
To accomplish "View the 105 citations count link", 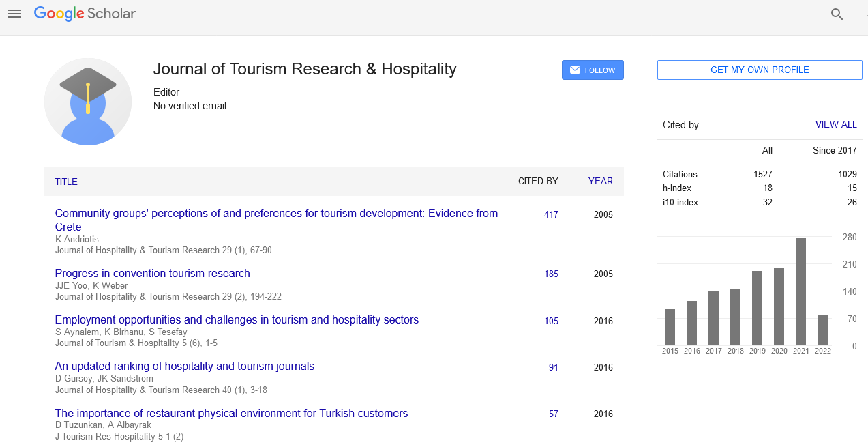I will tap(551, 321).
